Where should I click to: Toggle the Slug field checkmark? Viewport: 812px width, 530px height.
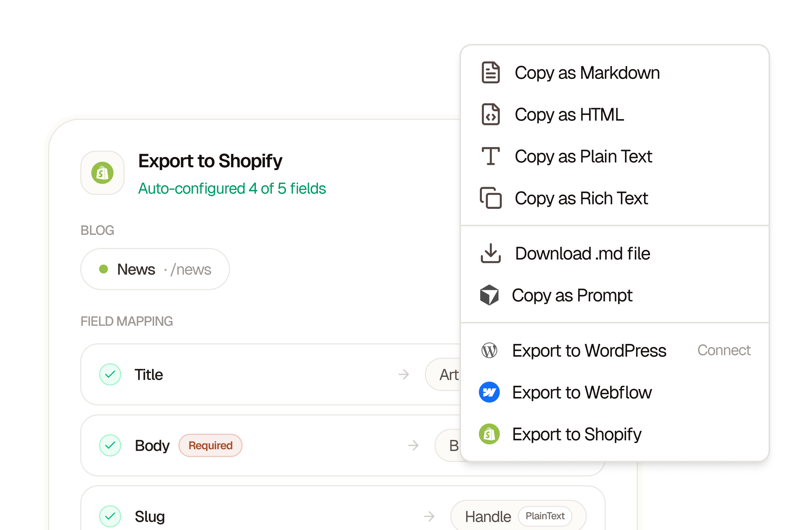(x=110, y=516)
